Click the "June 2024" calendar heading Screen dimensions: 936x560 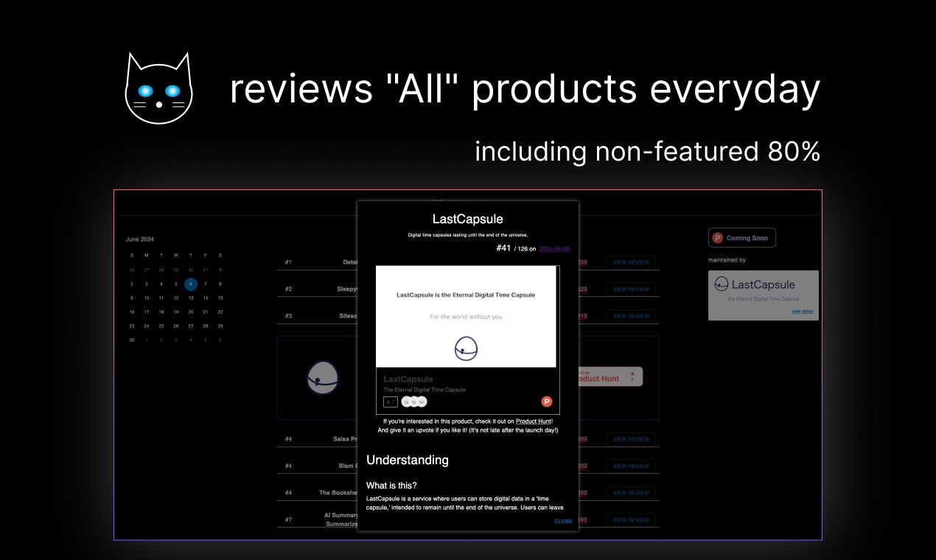[x=140, y=239]
